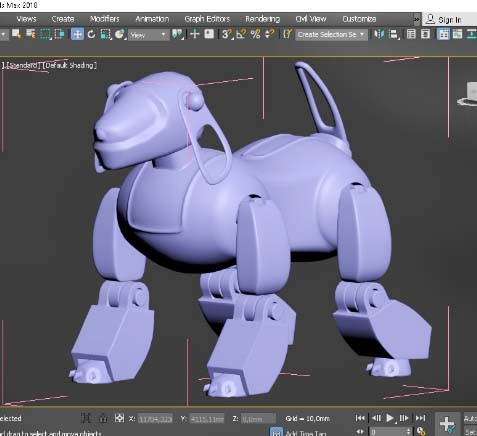477x436 pixels.
Task: Click the X coordinate field
Action: tap(155, 419)
